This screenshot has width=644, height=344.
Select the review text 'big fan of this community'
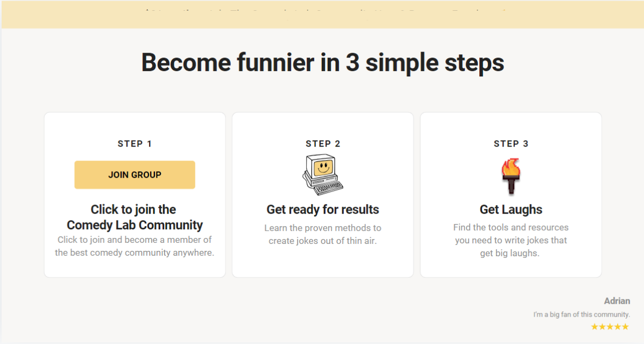(x=589, y=314)
